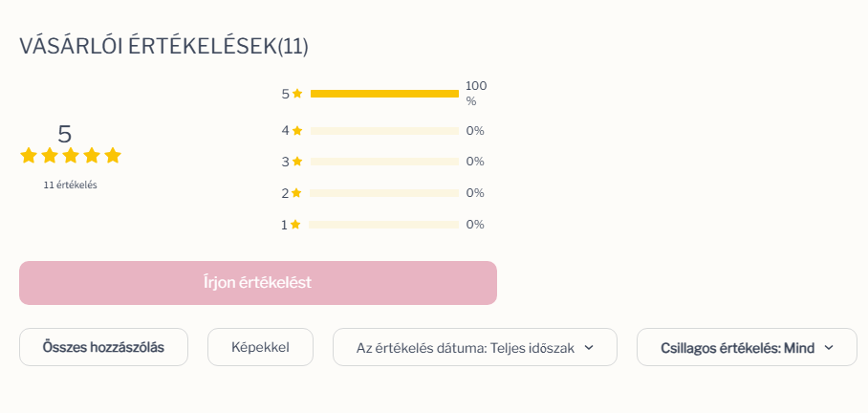The height and width of the screenshot is (413, 868).
Task: Select the full 5-star rating progress bar
Action: [384, 94]
